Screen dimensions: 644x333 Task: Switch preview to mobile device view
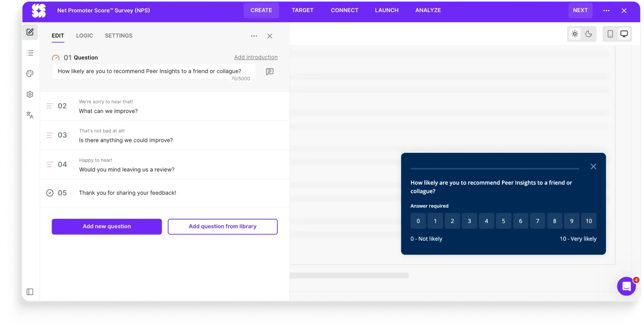pyautogui.click(x=610, y=34)
